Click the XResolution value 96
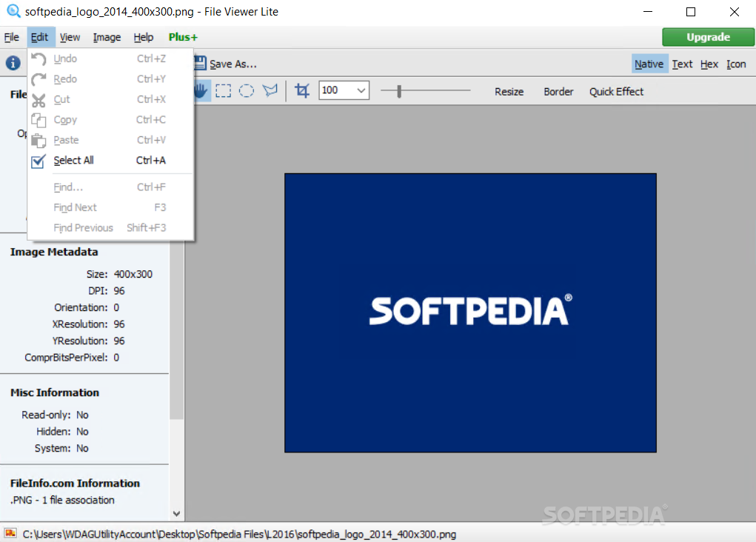Viewport: 756px width, 542px height. [x=119, y=324]
